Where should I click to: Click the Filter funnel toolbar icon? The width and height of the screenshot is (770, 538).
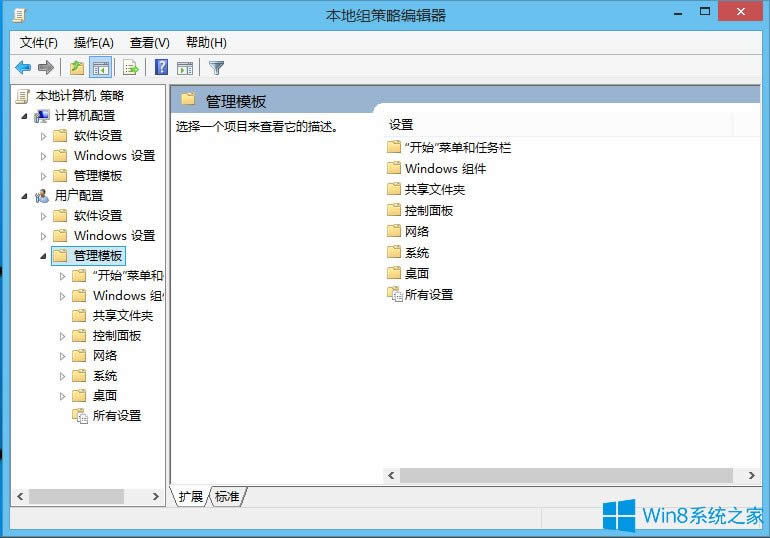click(x=216, y=68)
